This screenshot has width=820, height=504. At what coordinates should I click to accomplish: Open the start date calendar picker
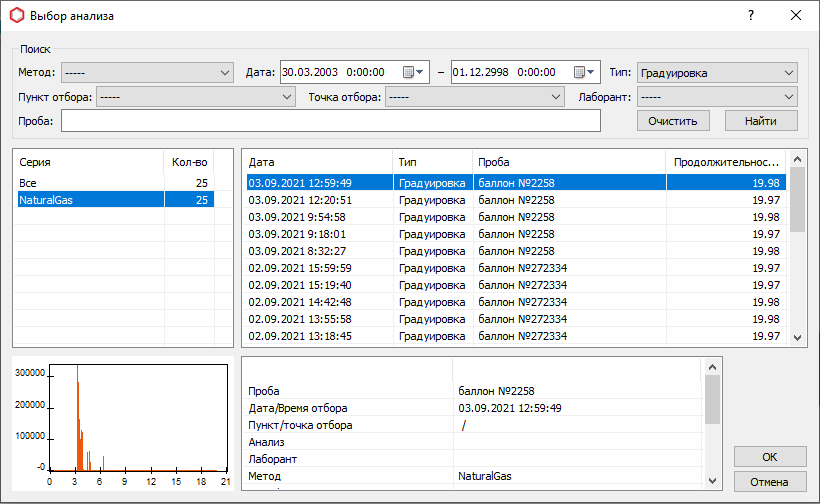[x=413, y=73]
